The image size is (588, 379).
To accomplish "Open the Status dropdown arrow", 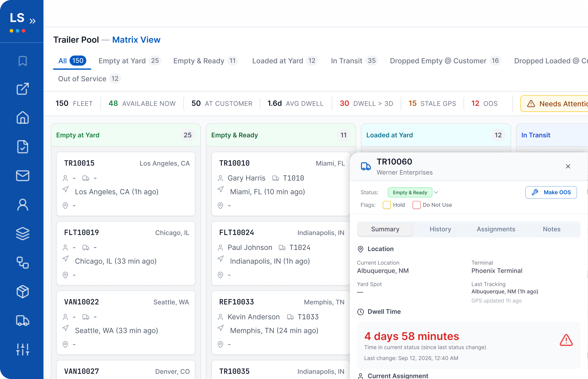I will 436,192.
